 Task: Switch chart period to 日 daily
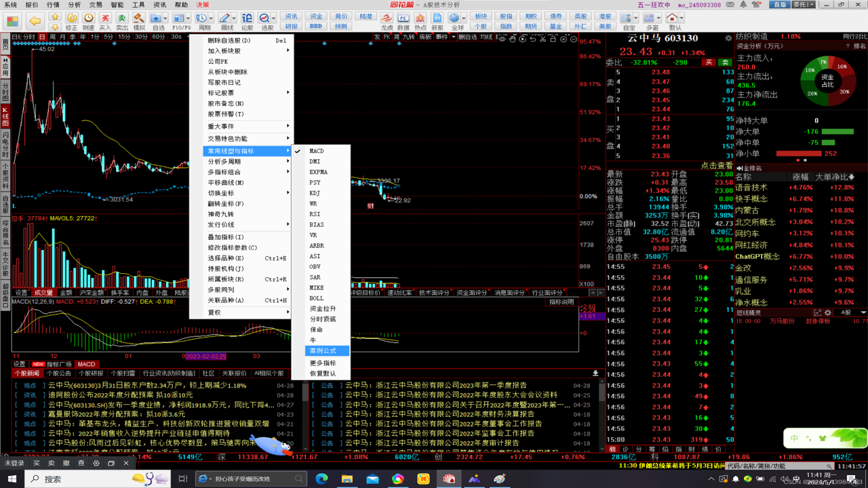click(43, 37)
